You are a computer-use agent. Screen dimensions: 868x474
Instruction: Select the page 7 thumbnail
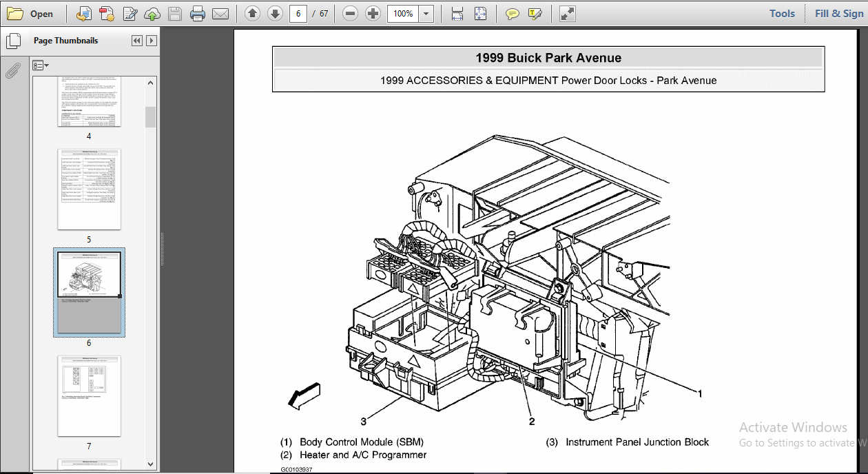(89, 395)
